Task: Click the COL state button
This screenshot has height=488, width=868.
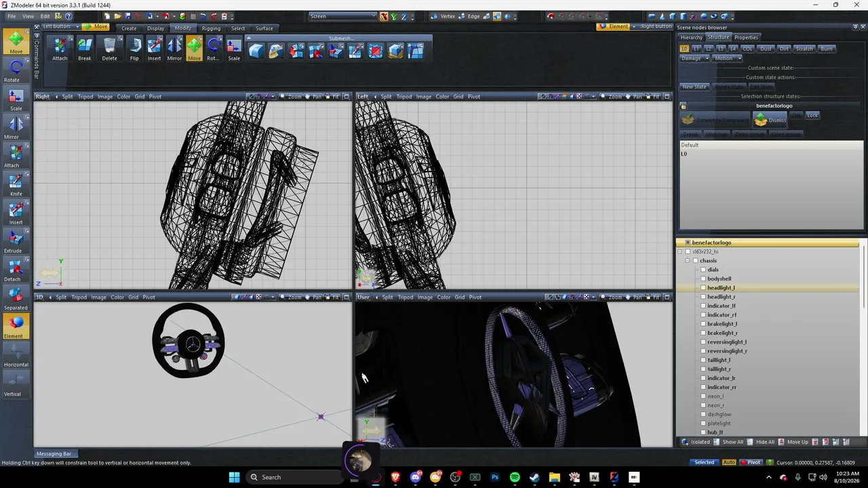Action: (747, 49)
